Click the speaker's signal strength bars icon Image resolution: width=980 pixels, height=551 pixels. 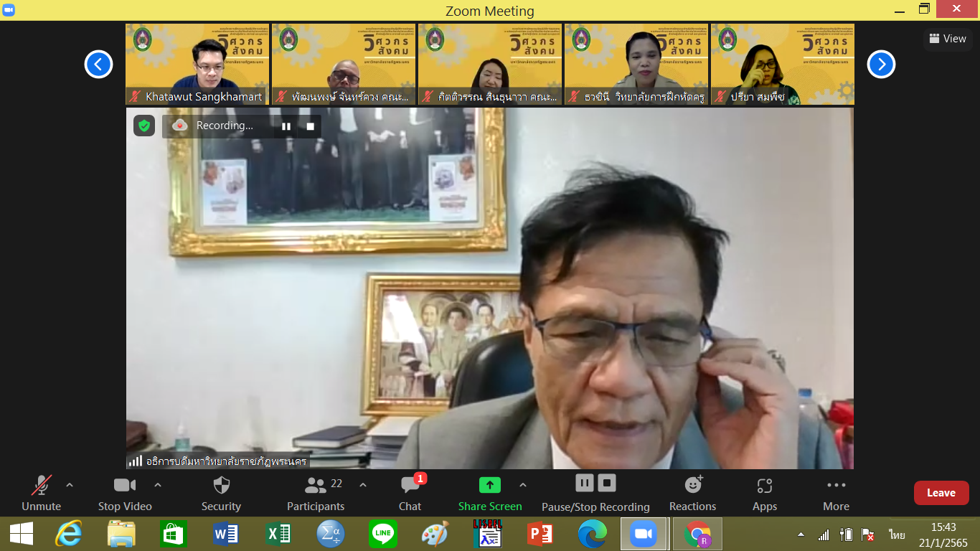click(135, 461)
